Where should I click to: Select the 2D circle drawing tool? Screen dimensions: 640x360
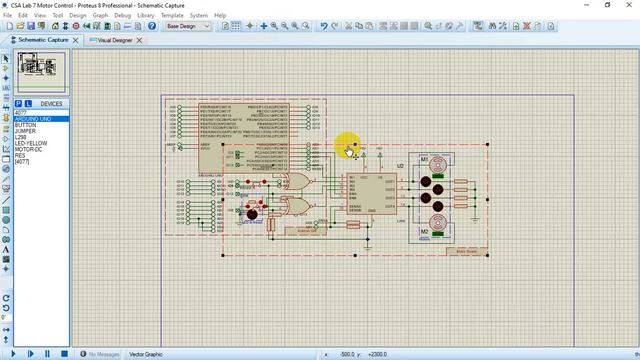[6, 220]
